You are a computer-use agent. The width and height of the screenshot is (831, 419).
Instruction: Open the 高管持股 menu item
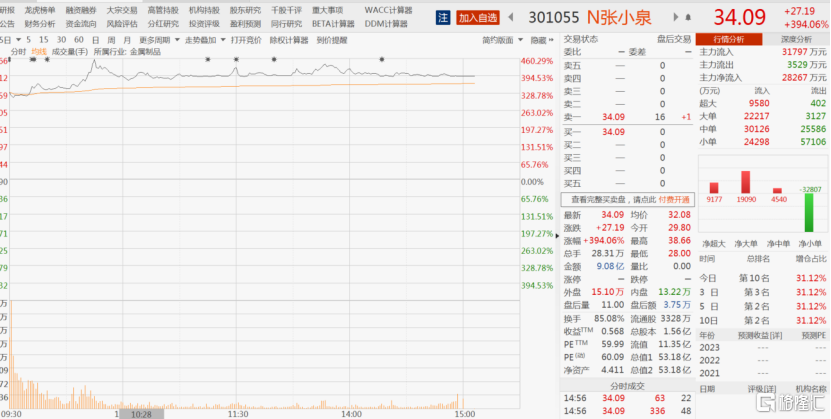coord(163,10)
